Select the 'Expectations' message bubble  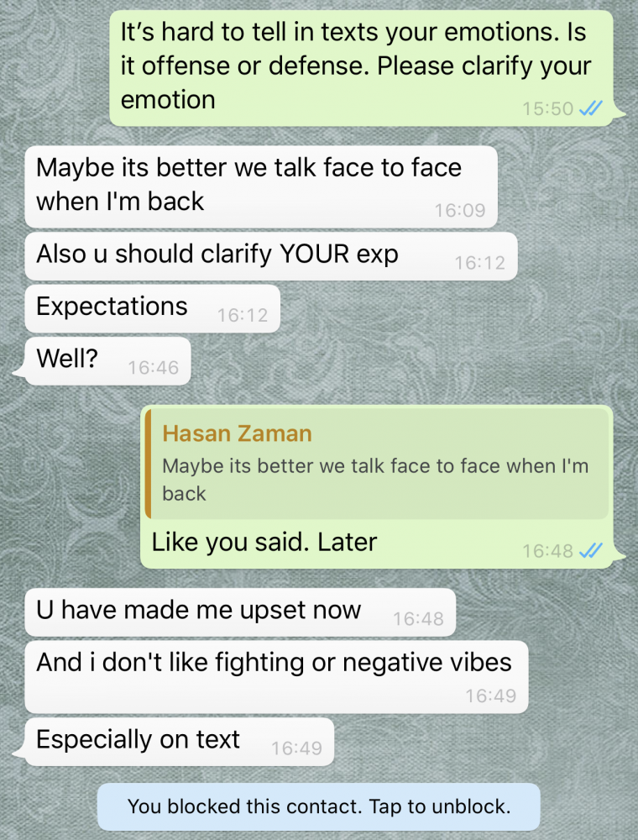point(153,308)
